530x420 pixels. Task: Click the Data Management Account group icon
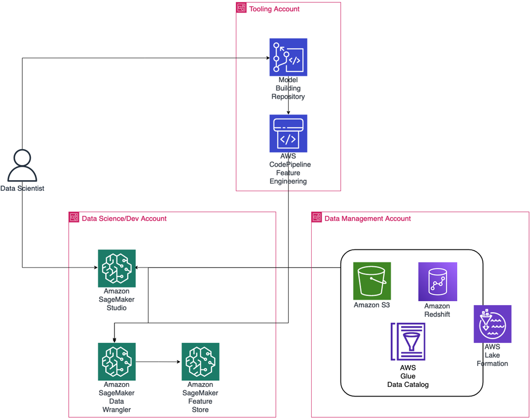coord(317,217)
